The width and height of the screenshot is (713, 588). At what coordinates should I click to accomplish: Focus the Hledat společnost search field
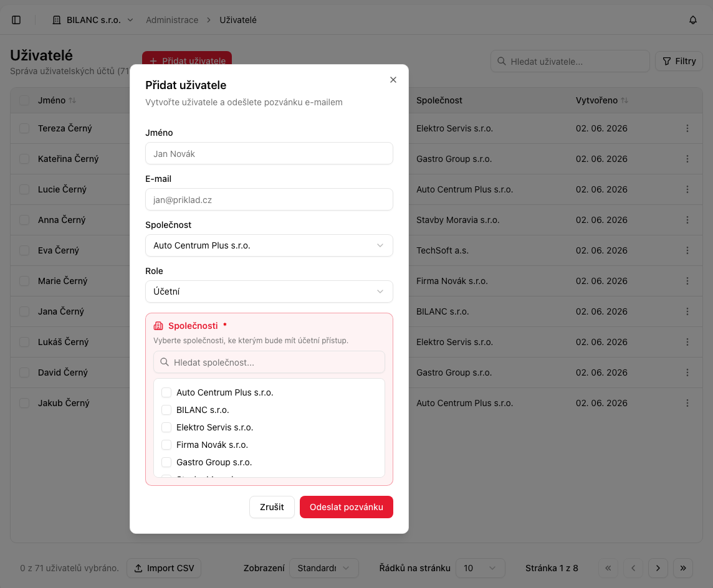click(x=269, y=362)
